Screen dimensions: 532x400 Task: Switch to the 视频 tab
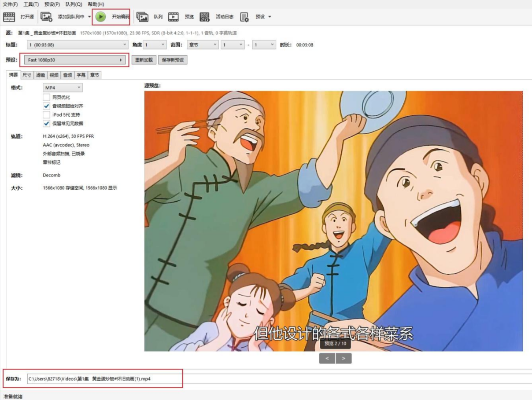click(54, 75)
